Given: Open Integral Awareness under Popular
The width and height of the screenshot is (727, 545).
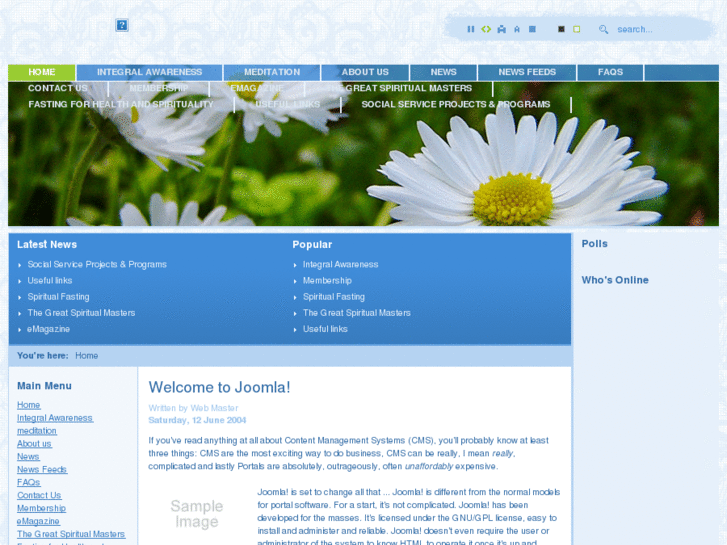Looking at the screenshot, I should (x=340, y=264).
